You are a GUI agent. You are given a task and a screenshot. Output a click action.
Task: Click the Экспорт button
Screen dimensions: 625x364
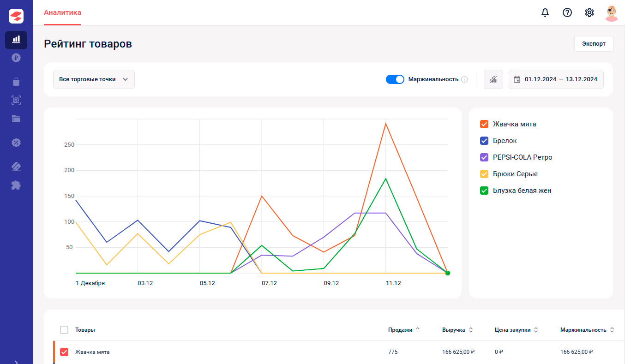click(x=594, y=44)
